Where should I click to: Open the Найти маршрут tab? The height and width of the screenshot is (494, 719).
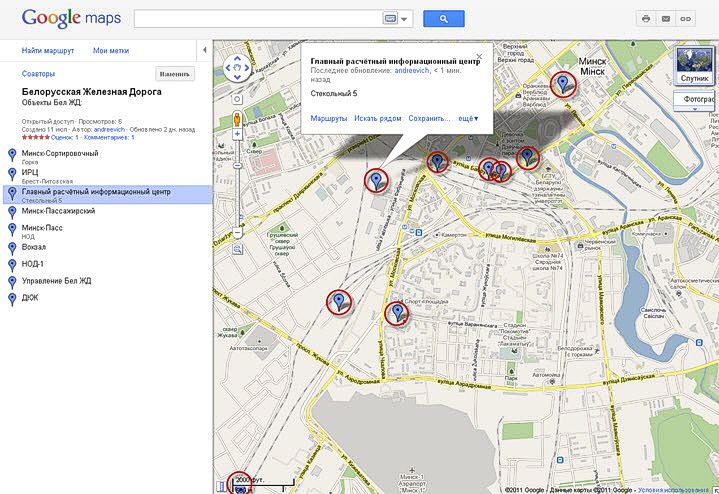(x=48, y=51)
